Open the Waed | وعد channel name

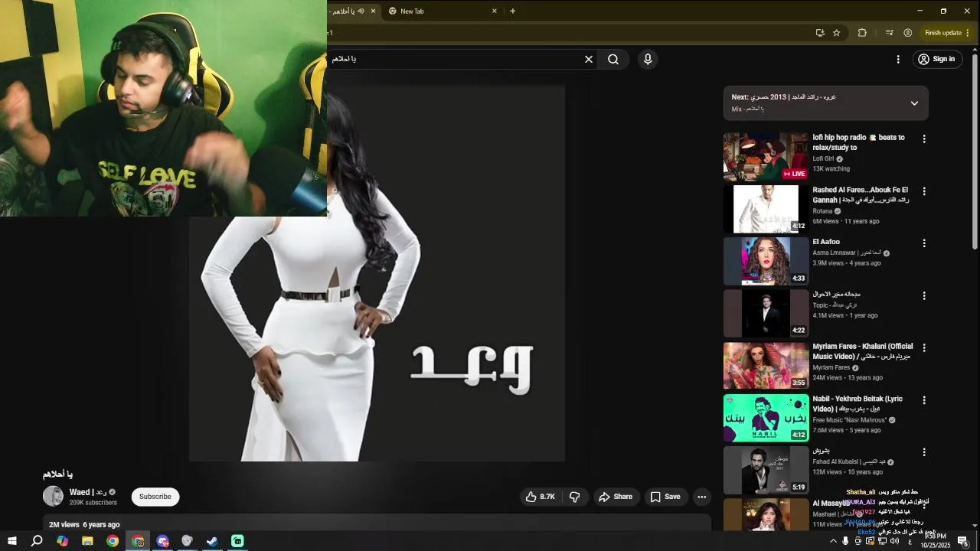[87, 492]
